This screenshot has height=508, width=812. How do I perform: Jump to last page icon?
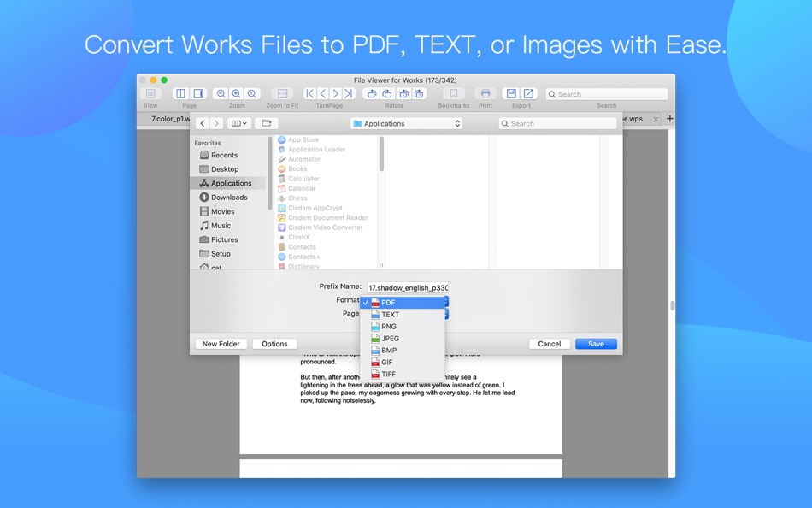point(349,94)
